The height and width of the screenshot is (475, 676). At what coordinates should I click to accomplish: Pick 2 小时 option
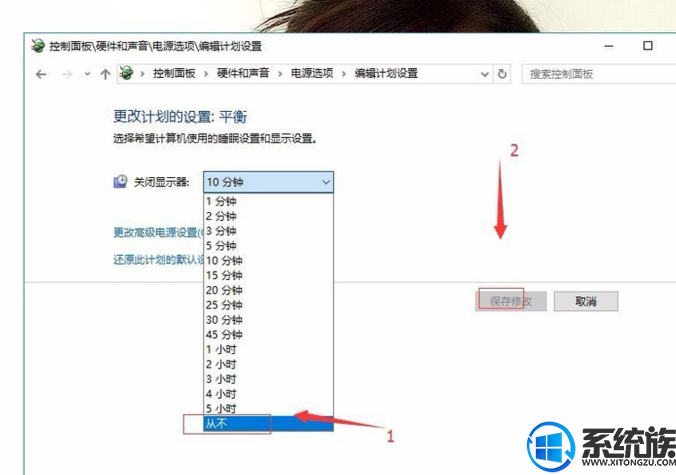coord(268,364)
